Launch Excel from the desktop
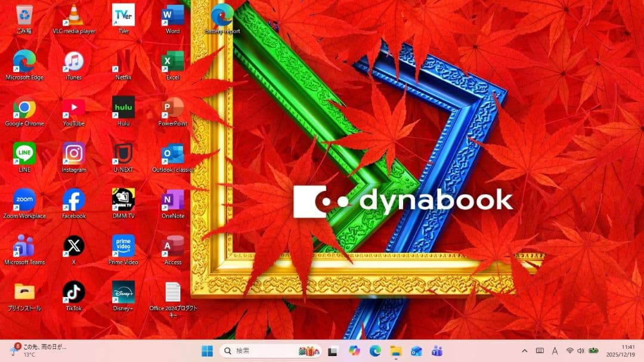 pos(172,65)
